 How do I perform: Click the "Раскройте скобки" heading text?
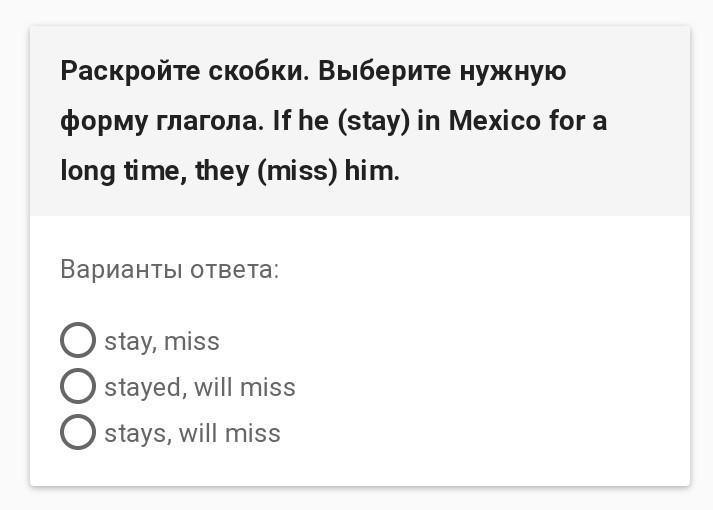click(185, 71)
